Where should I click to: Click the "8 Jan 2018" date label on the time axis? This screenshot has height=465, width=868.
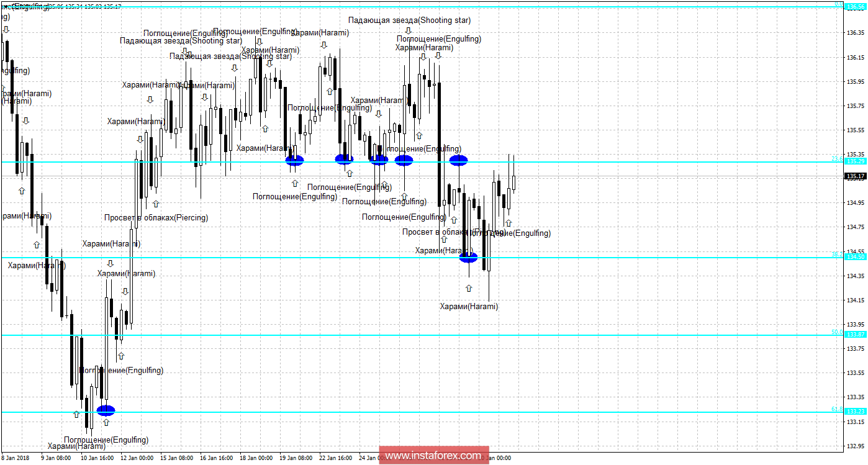coord(15,458)
